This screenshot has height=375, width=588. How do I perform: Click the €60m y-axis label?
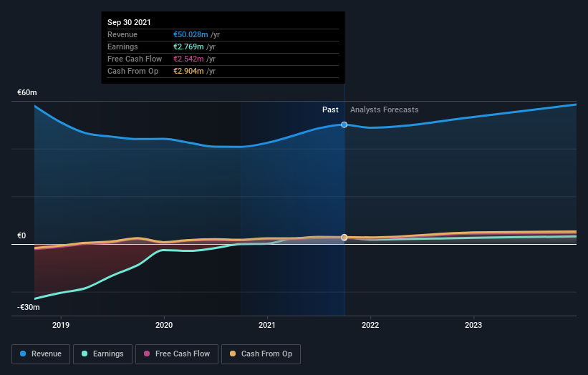pos(27,92)
